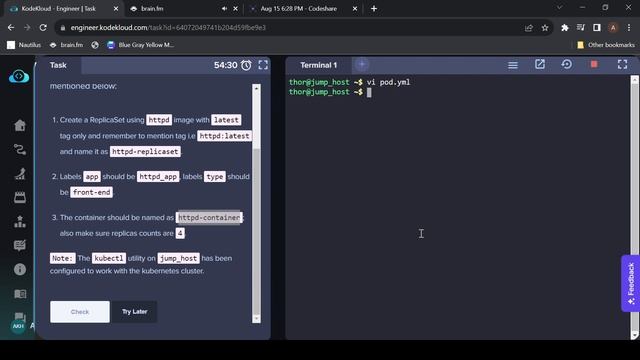This screenshot has height=360, width=640.
Task: Open the Blue Gray Yellow bookmark
Action: pyautogui.click(x=140, y=45)
